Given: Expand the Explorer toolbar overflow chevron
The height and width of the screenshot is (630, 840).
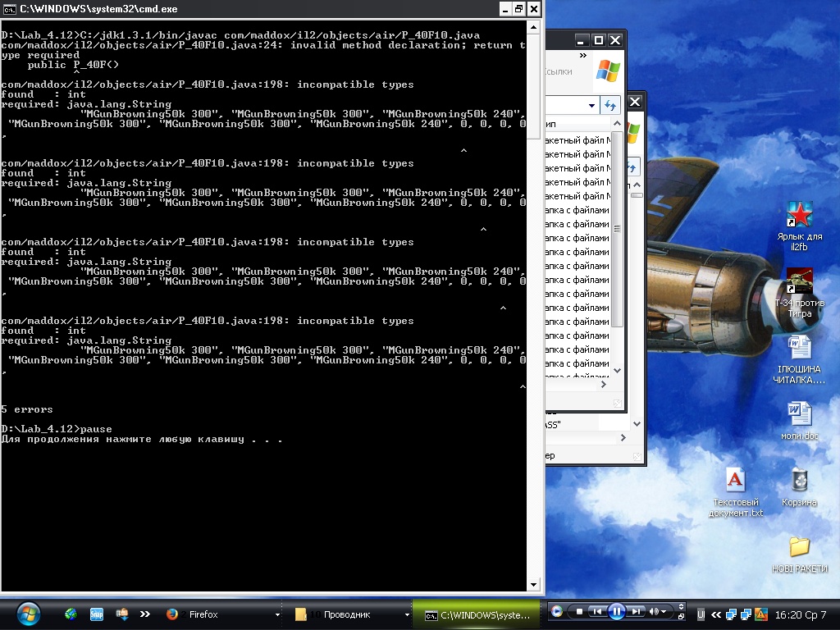Looking at the screenshot, I should [x=583, y=55].
